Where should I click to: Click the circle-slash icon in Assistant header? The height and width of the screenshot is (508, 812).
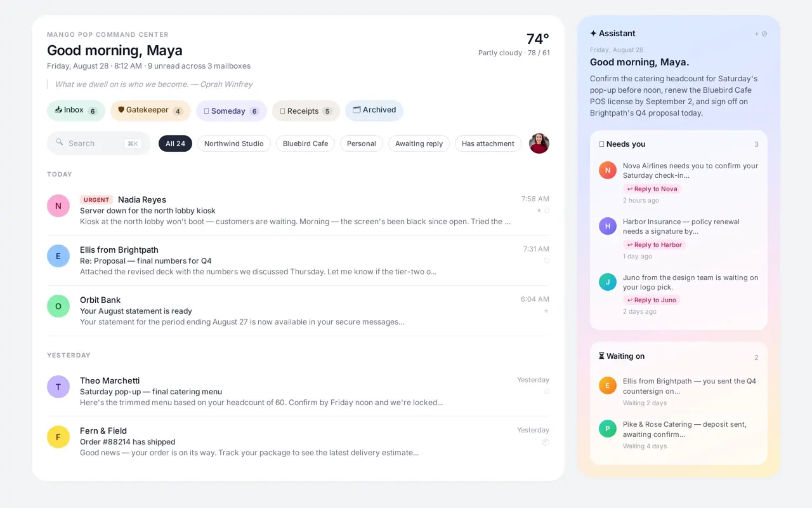pyautogui.click(x=764, y=34)
